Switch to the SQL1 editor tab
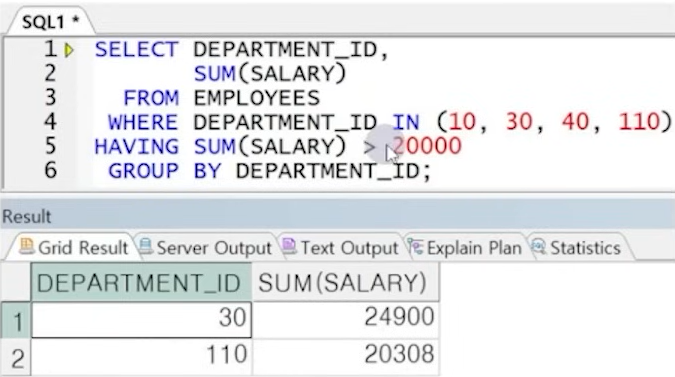675x377 pixels. point(51,22)
